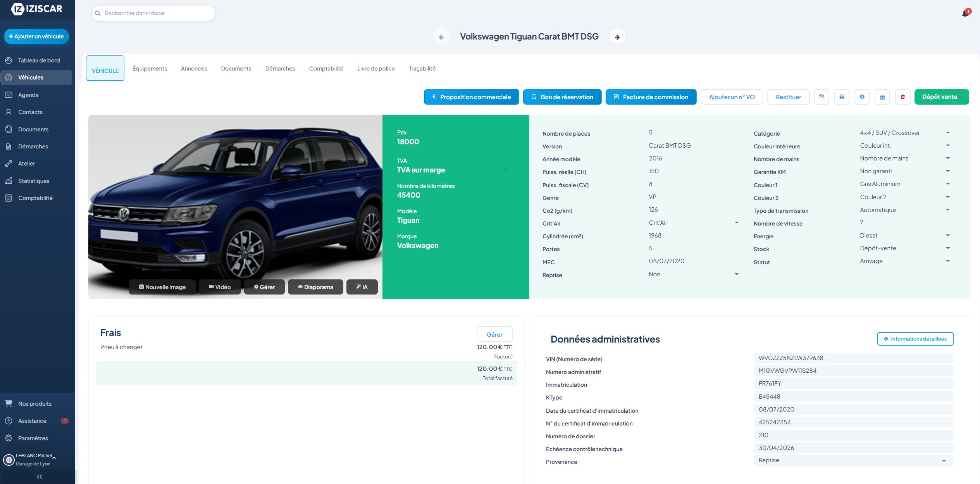Print the vehicle sheet
Viewport: 980px width, 484px height.
[842, 97]
